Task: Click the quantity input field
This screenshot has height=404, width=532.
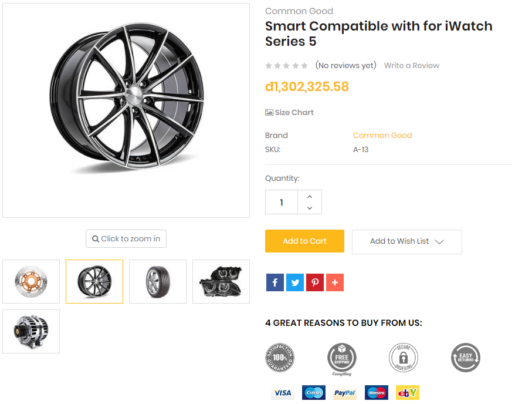Action: [x=282, y=202]
